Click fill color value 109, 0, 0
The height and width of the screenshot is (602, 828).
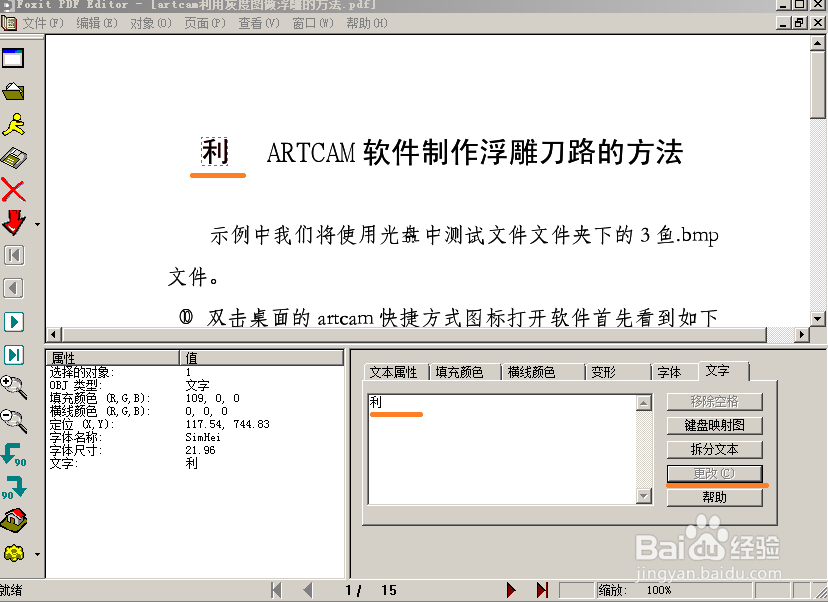pyautogui.click(x=212, y=398)
